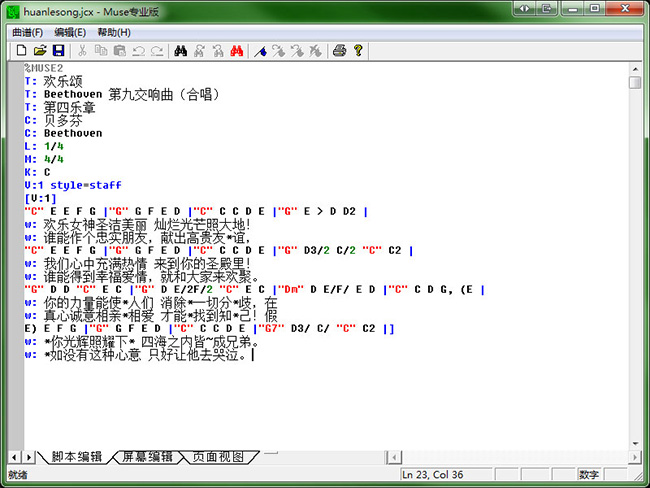The height and width of the screenshot is (488, 650).
Task: Open the 帮助(H) menu
Action: coord(114,32)
